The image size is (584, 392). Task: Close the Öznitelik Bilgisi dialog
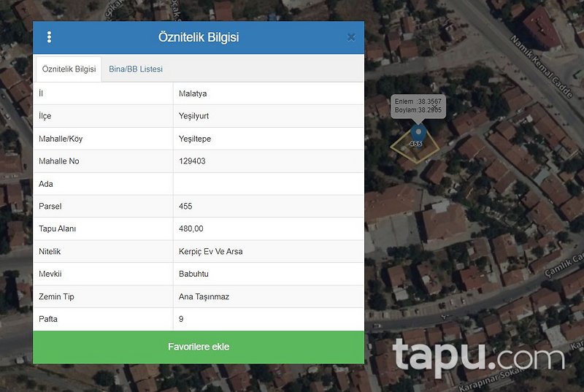[x=351, y=37]
